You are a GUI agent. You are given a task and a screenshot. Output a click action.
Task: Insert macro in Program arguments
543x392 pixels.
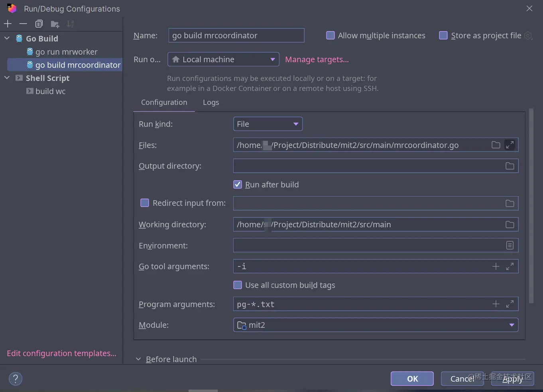point(496,304)
